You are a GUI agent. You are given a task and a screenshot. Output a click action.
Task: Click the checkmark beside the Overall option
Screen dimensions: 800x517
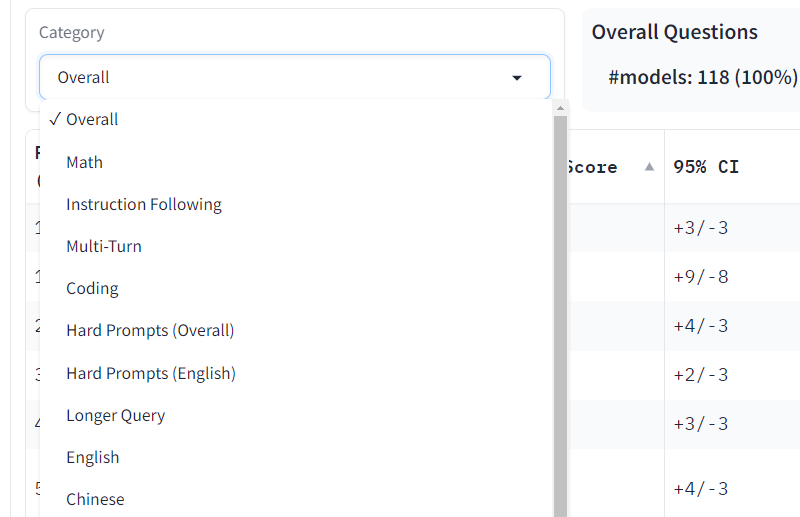click(54, 119)
